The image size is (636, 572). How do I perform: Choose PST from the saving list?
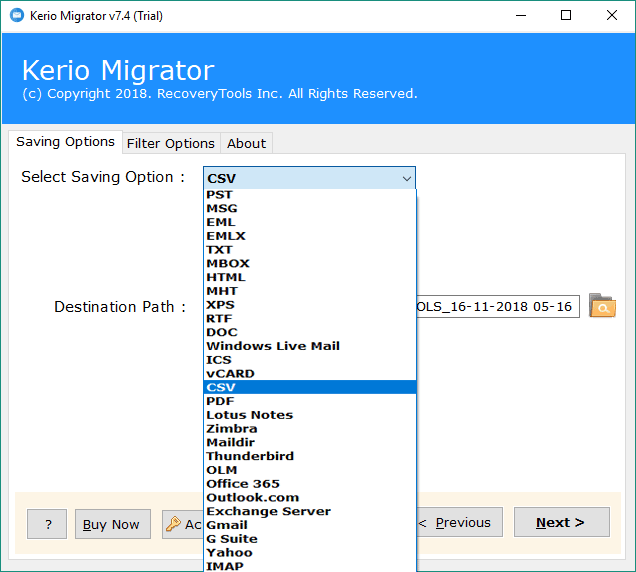click(310, 195)
